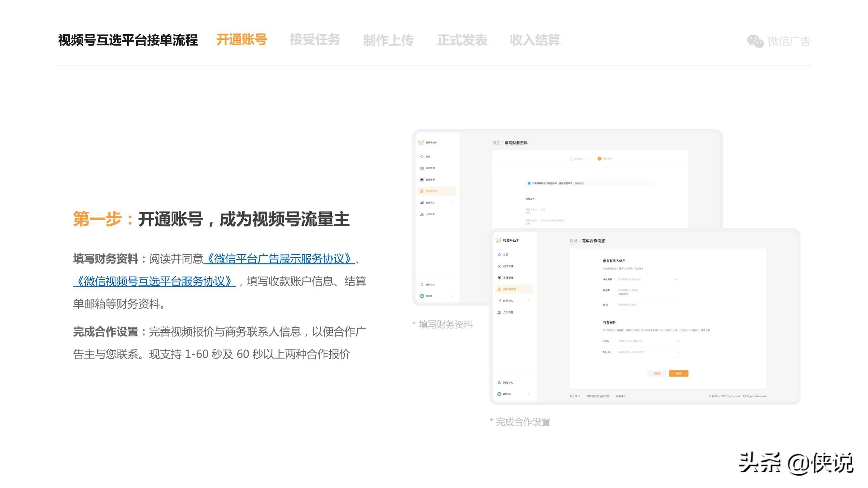868x488 pixels.
Task: Open 人员设置 person icon in 填写财务资料 window
Action: [x=422, y=214]
